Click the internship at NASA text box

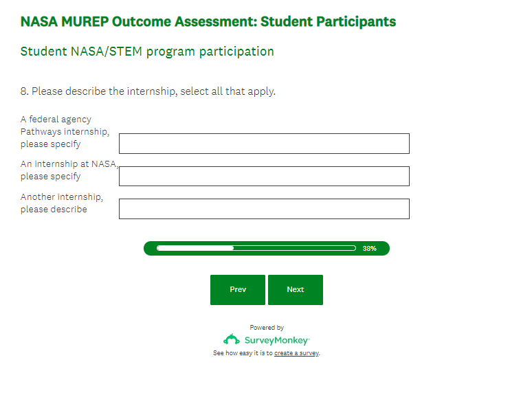pos(264,176)
